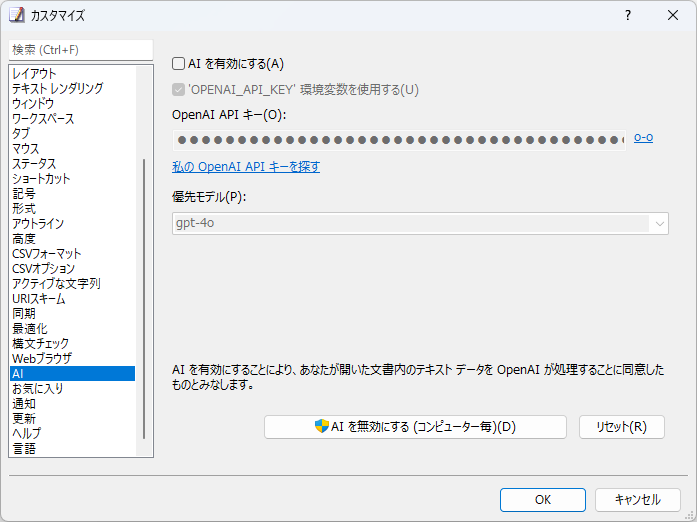Confirm with the OK button
Screen dimensions: 697x522
tap(543, 500)
